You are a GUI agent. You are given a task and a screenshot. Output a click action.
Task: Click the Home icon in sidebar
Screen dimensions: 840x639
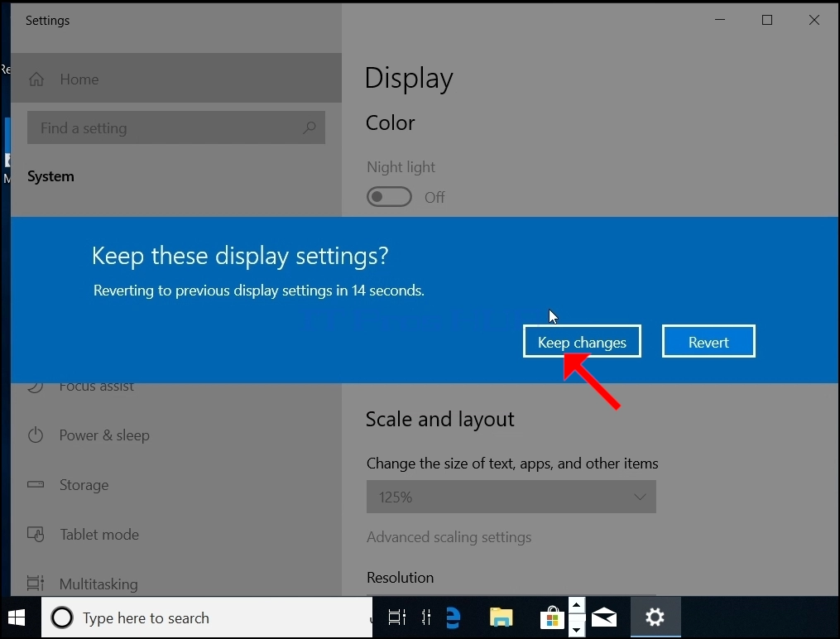[36, 79]
